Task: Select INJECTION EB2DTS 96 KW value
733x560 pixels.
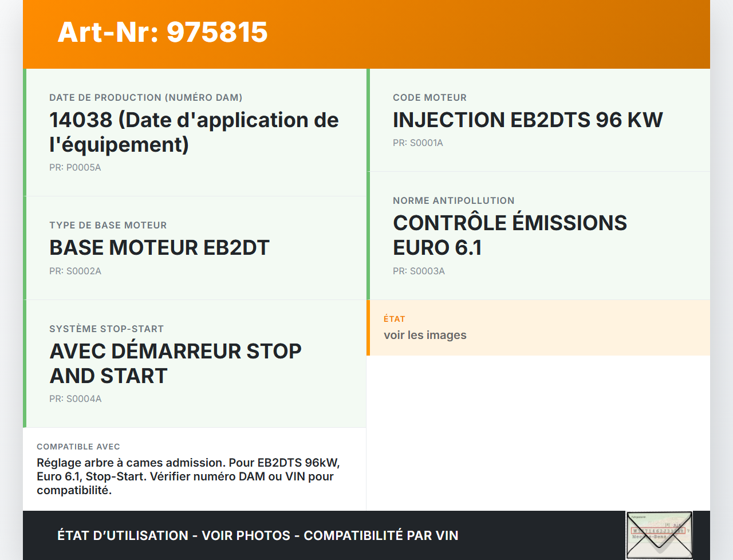Action: (x=527, y=120)
